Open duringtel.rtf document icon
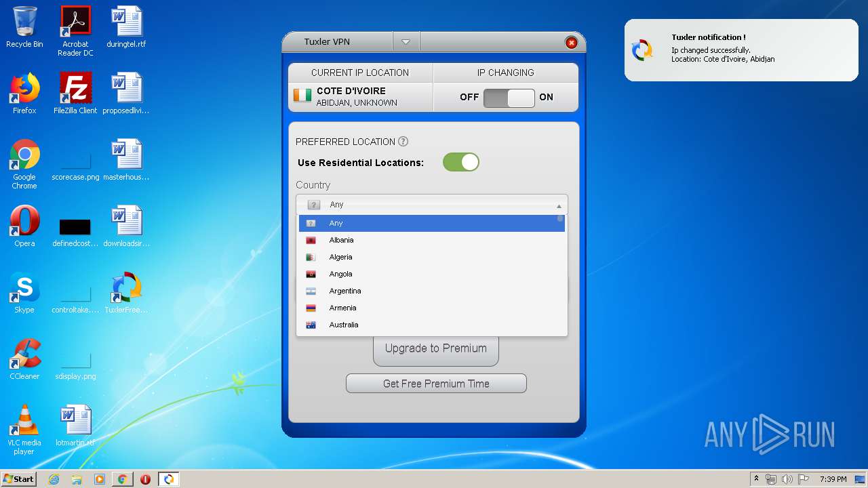 click(126, 27)
